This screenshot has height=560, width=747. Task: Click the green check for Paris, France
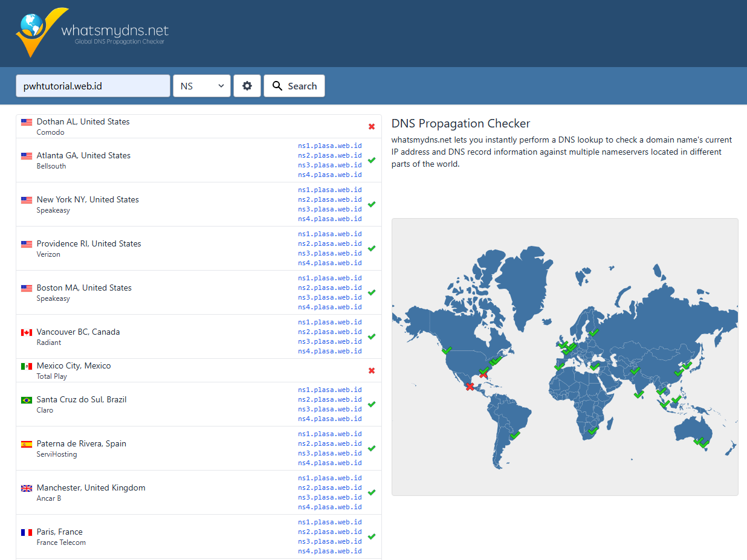(x=372, y=536)
